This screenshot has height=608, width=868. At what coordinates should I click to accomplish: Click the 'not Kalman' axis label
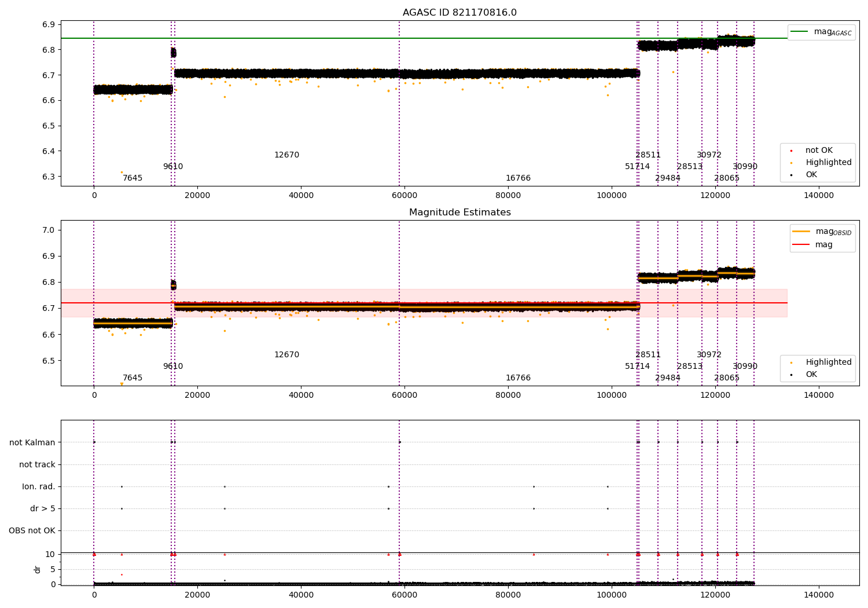pyautogui.click(x=32, y=443)
